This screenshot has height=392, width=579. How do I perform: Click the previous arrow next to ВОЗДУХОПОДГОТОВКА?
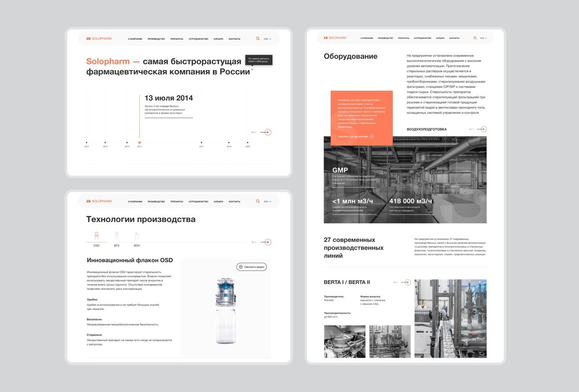point(471,129)
